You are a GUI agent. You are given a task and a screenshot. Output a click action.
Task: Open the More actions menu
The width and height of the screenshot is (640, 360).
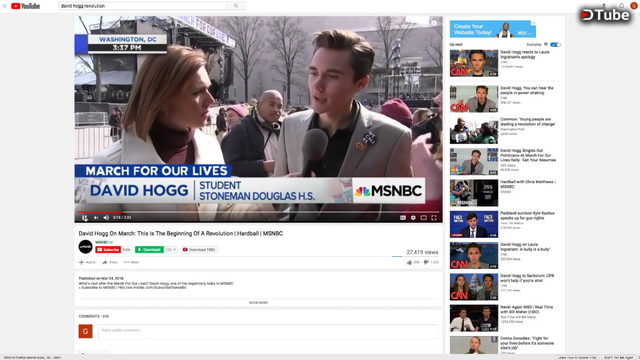131,262
